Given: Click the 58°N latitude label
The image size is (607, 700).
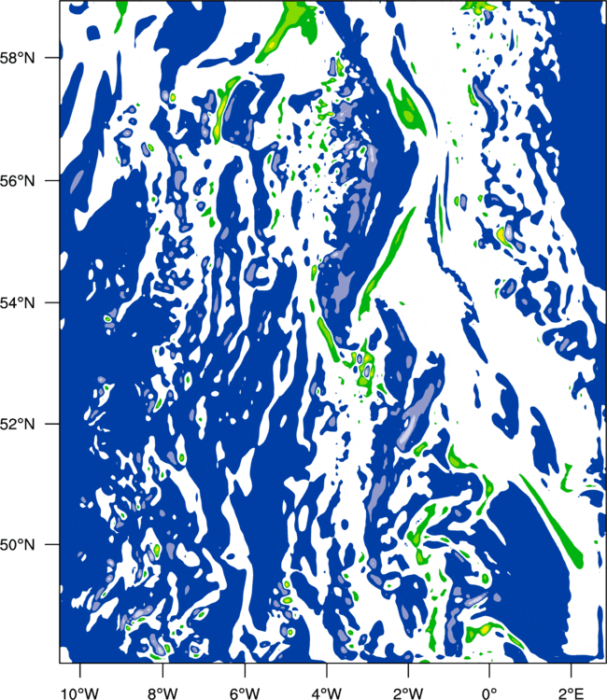Looking at the screenshot, I should pos(18,58).
